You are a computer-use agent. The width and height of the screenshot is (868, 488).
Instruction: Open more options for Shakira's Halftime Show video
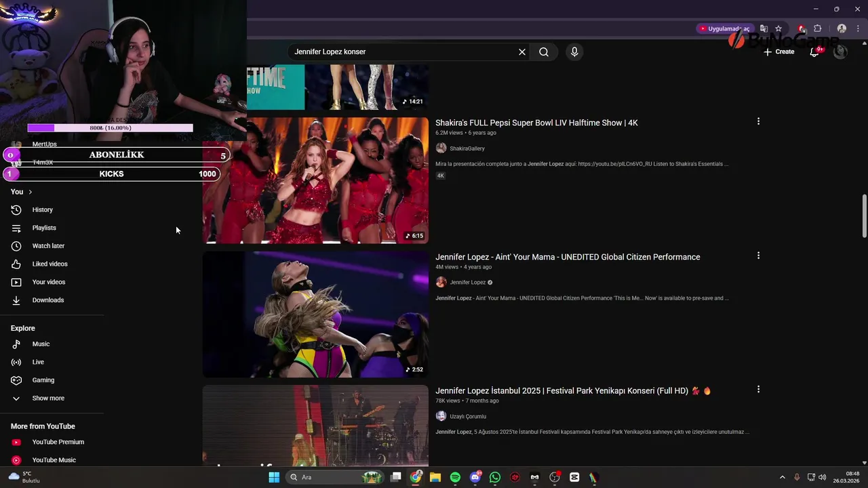[x=758, y=121]
